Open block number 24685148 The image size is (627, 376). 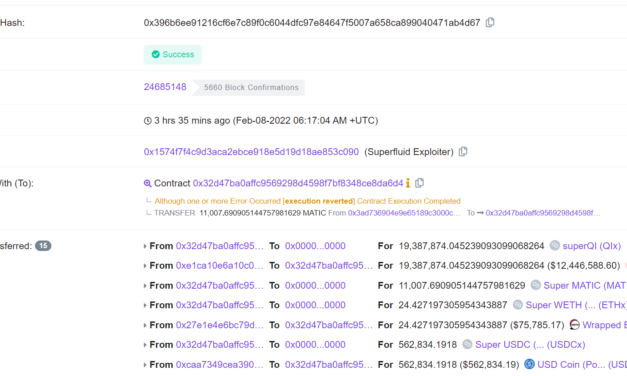[165, 87]
